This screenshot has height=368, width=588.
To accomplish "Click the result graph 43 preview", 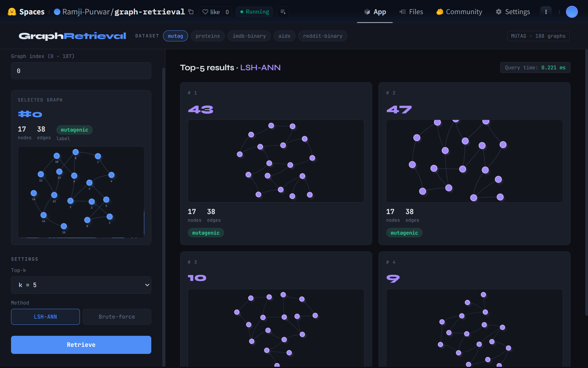I will pyautogui.click(x=276, y=161).
